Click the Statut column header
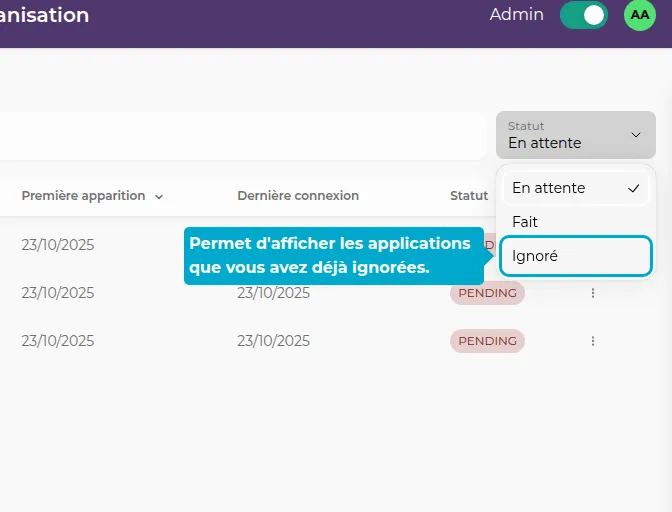 tap(469, 196)
